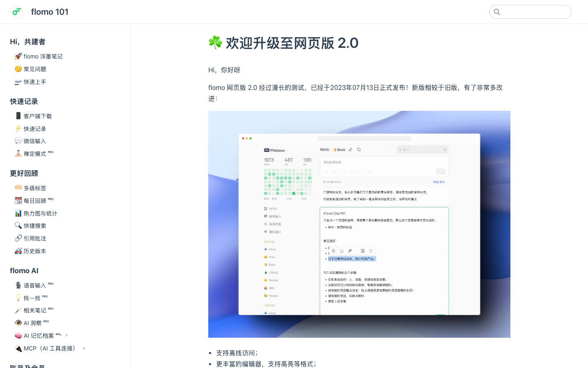Screen dimensions: 588x368
Task: Click the Hi，共建者 section heading
Action: pyautogui.click(x=28, y=42)
